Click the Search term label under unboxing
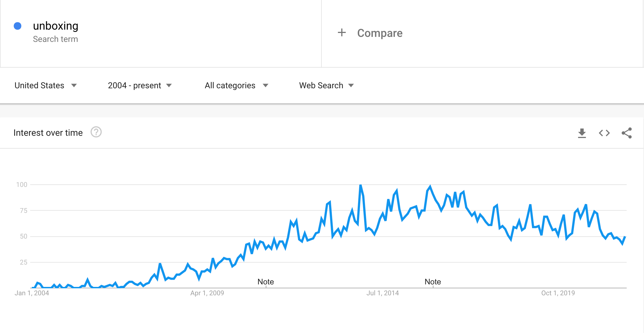 [55, 39]
